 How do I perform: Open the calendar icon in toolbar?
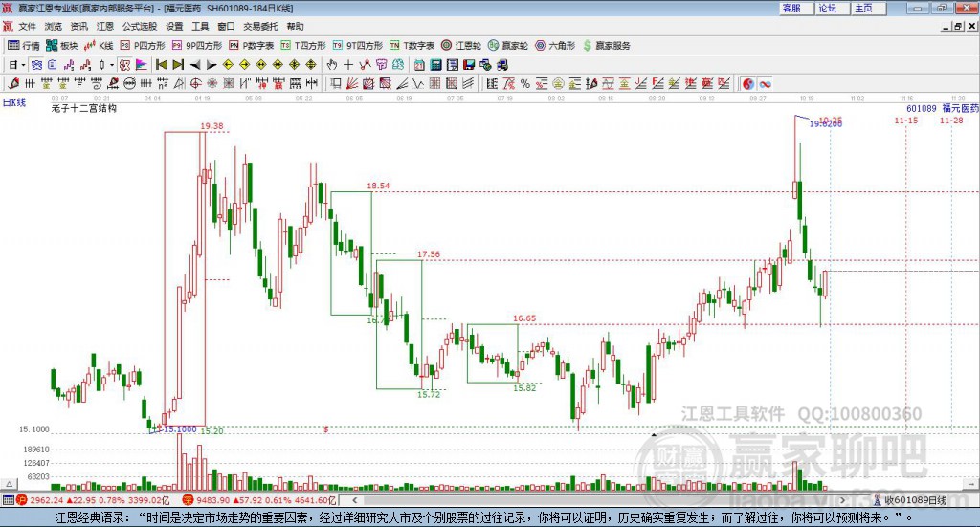point(419,65)
